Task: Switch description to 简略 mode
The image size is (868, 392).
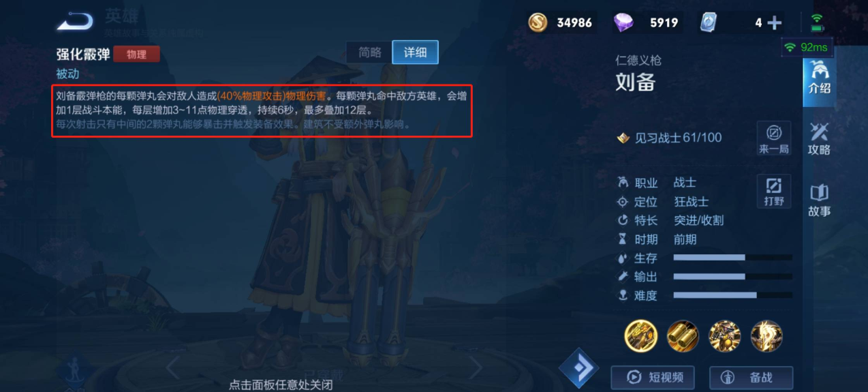Action: (x=369, y=52)
